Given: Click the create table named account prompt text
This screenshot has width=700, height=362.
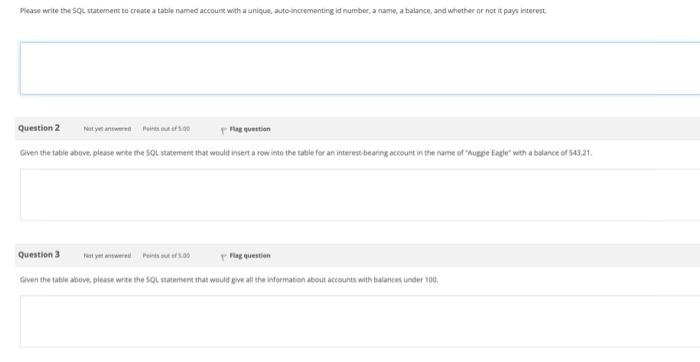Looking at the screenshot, I should [283, 11].
